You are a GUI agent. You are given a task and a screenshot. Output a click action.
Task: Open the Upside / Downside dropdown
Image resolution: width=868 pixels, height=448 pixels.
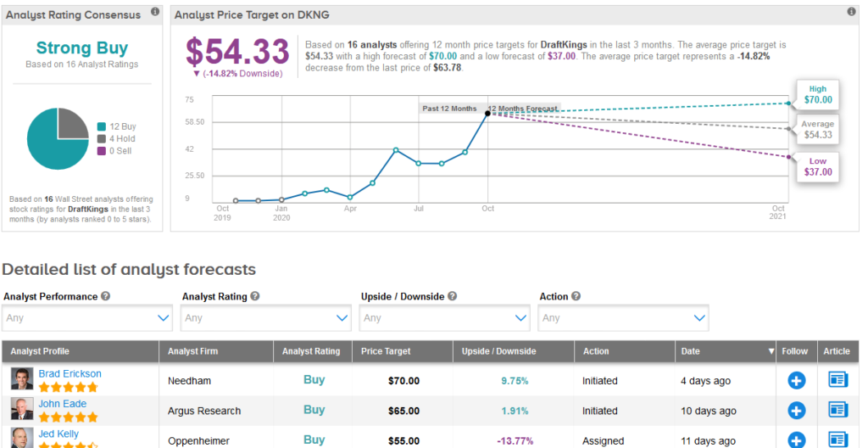click(445, 318)
